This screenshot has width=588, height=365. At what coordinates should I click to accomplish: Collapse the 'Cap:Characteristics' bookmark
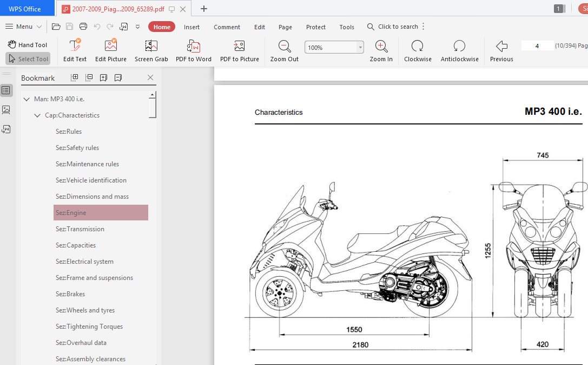(37, 115)
